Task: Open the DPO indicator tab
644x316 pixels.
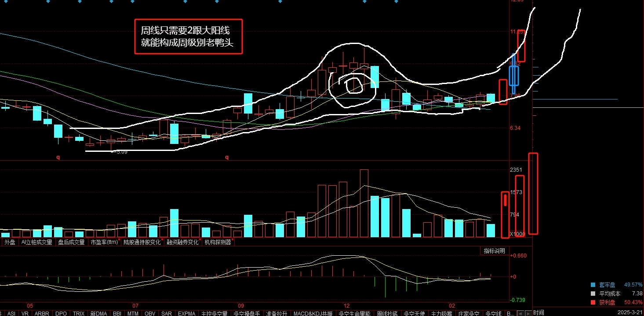Action: [x=61, y=313]
